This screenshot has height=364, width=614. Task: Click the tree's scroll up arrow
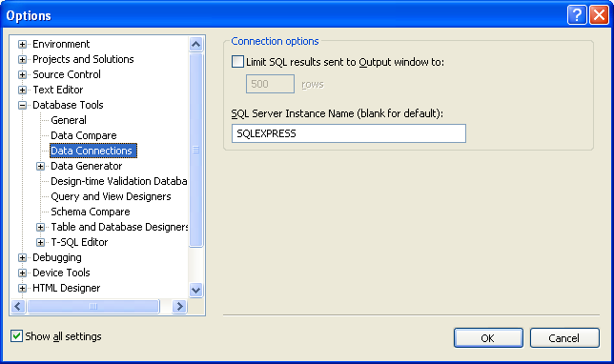click(x=195, y=44)
